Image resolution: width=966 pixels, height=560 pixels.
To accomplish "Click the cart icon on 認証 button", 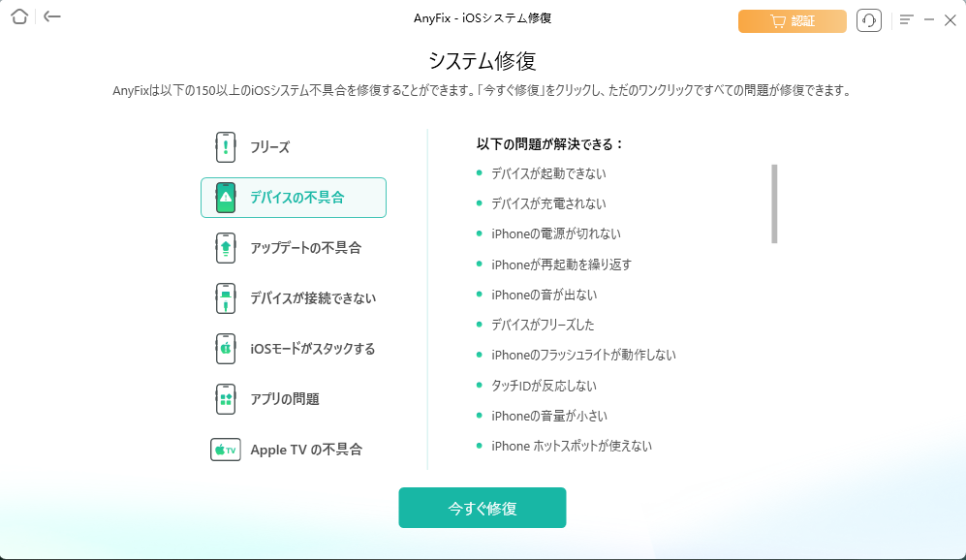I will click(x=778, y=21).
